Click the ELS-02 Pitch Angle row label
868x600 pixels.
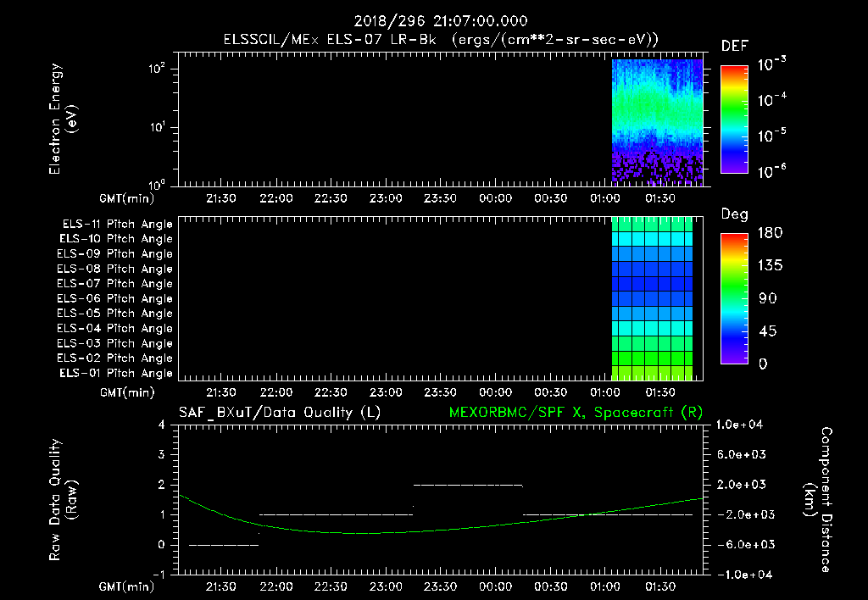[114, 358]
